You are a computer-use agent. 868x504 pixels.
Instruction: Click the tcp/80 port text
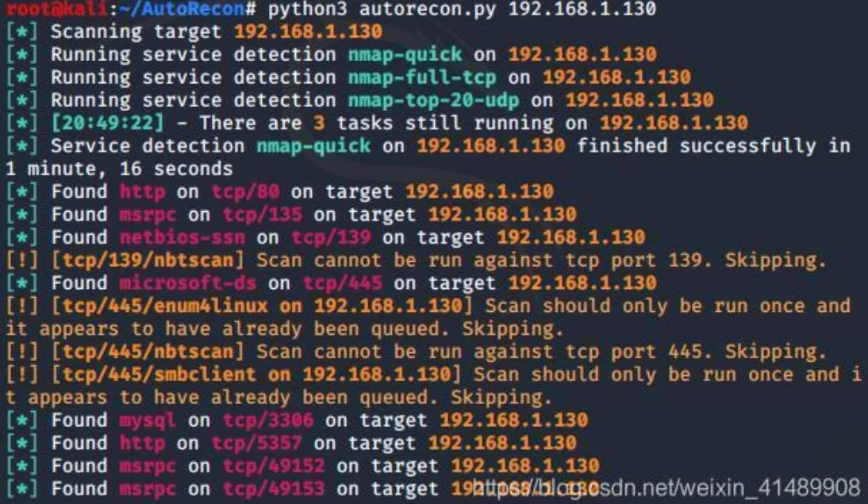pos(246,191)
